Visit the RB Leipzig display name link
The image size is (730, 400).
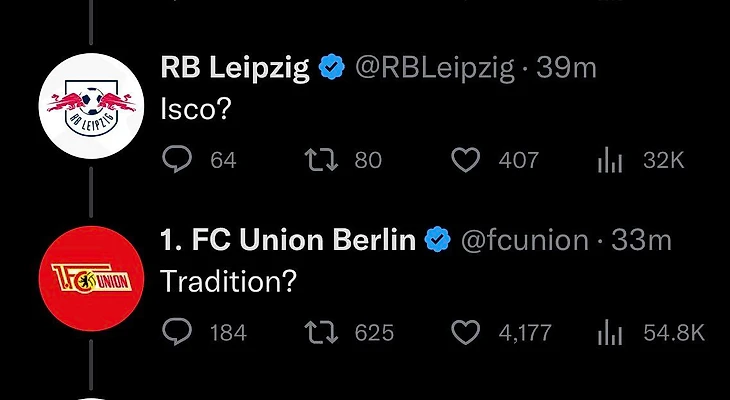point(235,68)
